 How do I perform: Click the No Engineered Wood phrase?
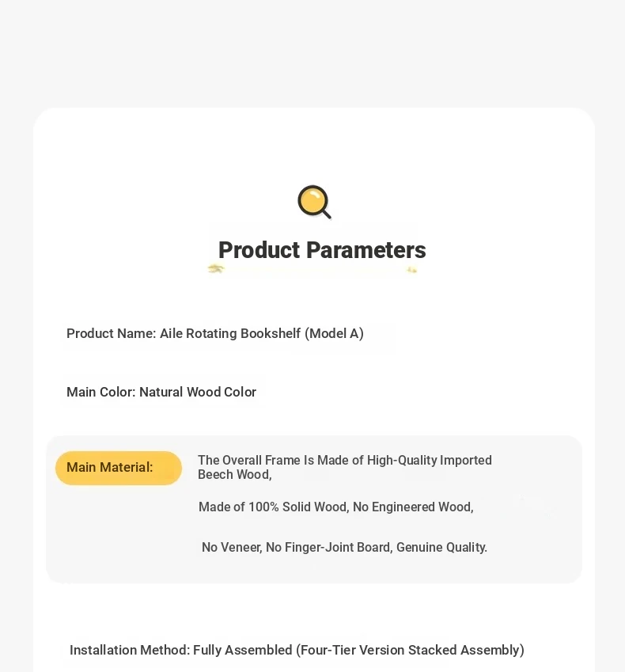tap(414, 507)
